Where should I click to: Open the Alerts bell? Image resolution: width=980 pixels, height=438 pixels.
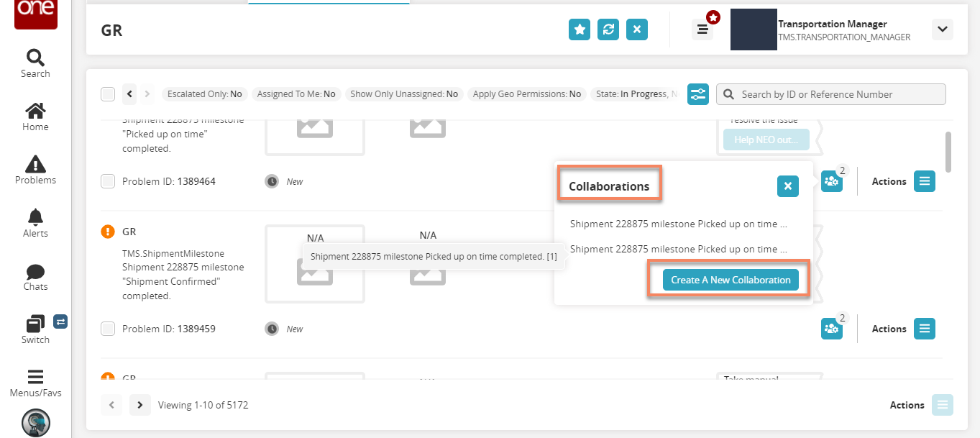coord(35,223)
